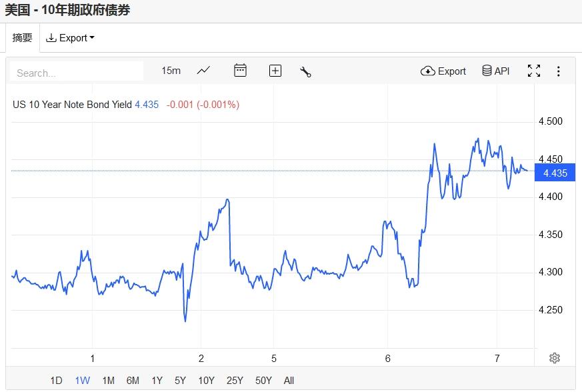Select the 50Y time range

point(263,381)
